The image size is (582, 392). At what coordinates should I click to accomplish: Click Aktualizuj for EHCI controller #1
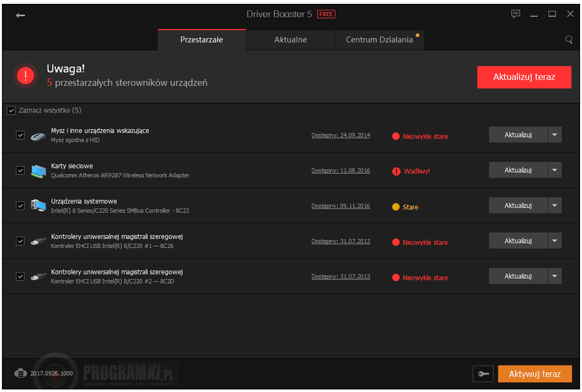[518, 240]
